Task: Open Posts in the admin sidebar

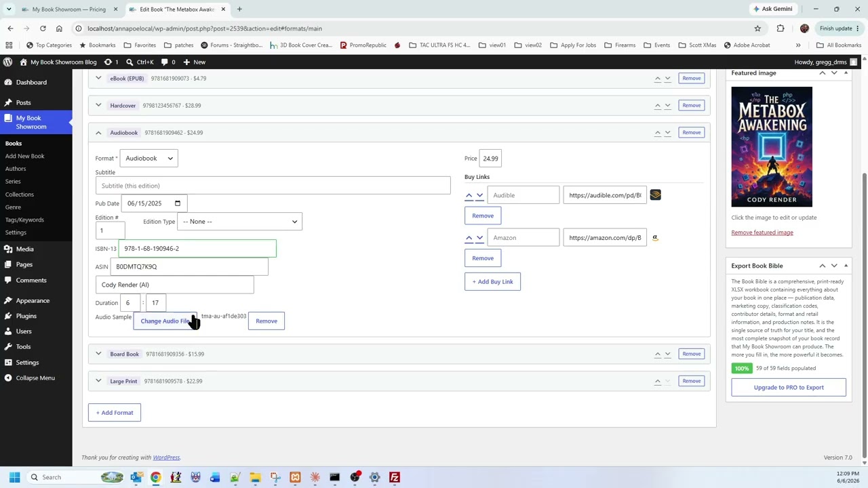Action: pos(24,102)
